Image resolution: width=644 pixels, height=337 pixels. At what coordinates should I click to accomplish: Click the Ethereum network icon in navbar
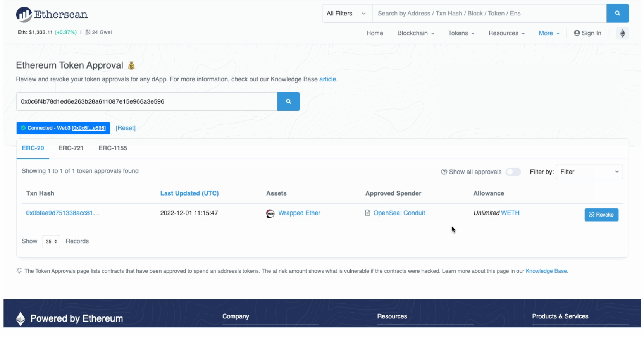[622, 33]
